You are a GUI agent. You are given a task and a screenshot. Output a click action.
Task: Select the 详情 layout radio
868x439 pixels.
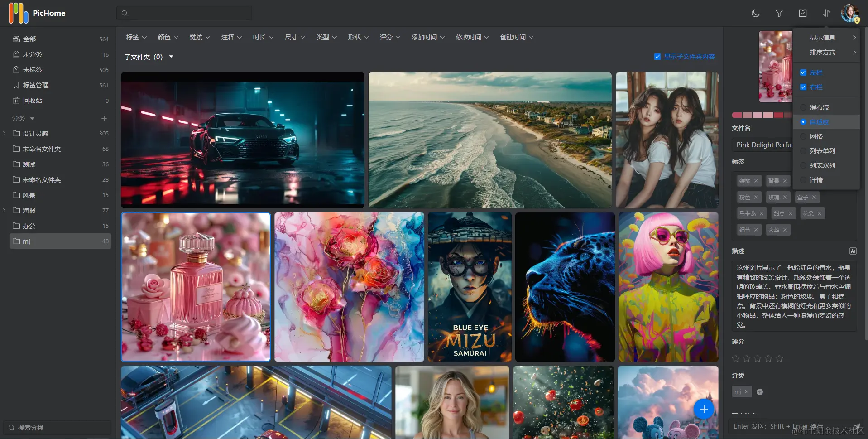[803, 180]
